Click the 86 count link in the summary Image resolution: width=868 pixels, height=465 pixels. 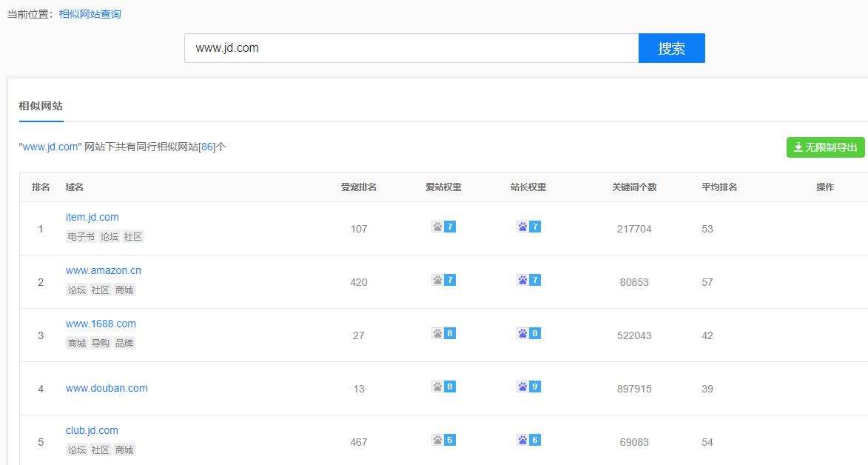click(207, 147)
